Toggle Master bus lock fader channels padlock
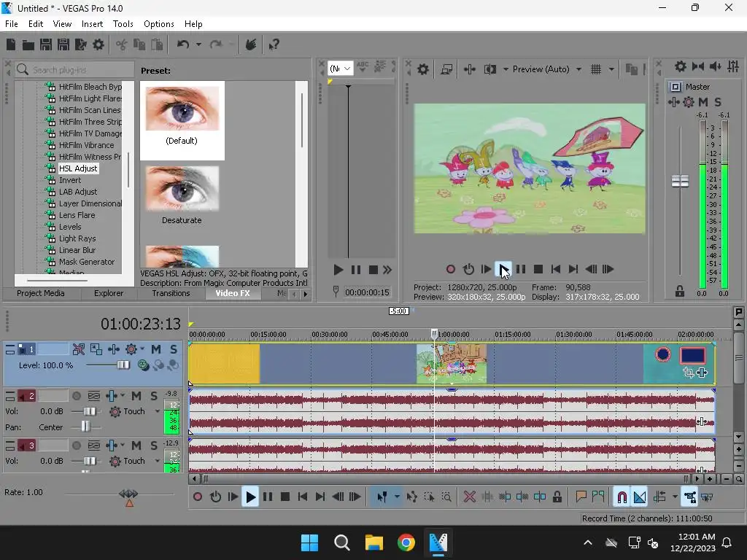Screen dimensions: 747x560 [680, 292]
